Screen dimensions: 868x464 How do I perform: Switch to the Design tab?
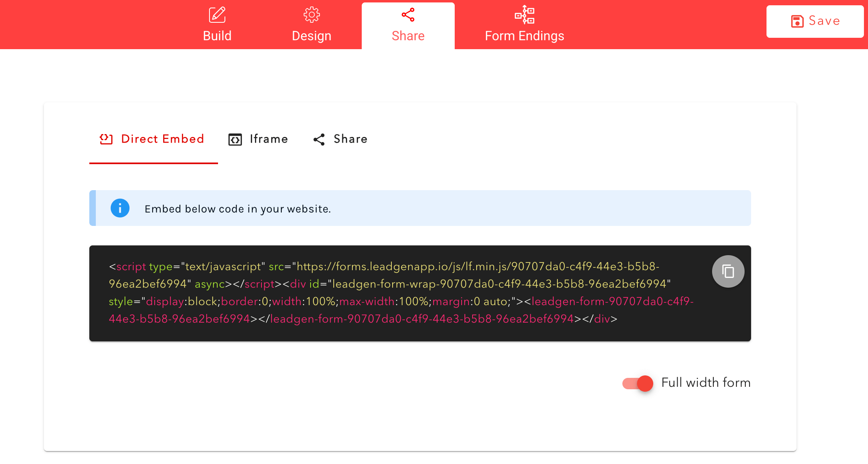click(x=311, y=36)
